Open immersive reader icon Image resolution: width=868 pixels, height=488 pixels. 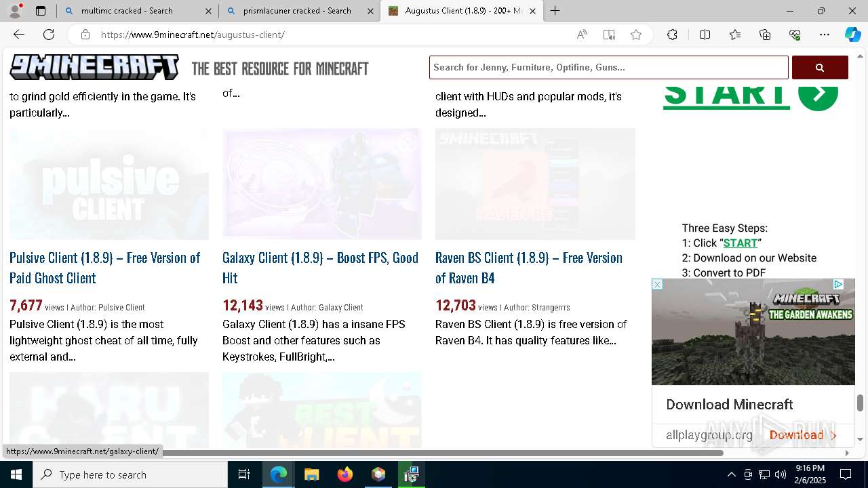(x=609, y=35)
